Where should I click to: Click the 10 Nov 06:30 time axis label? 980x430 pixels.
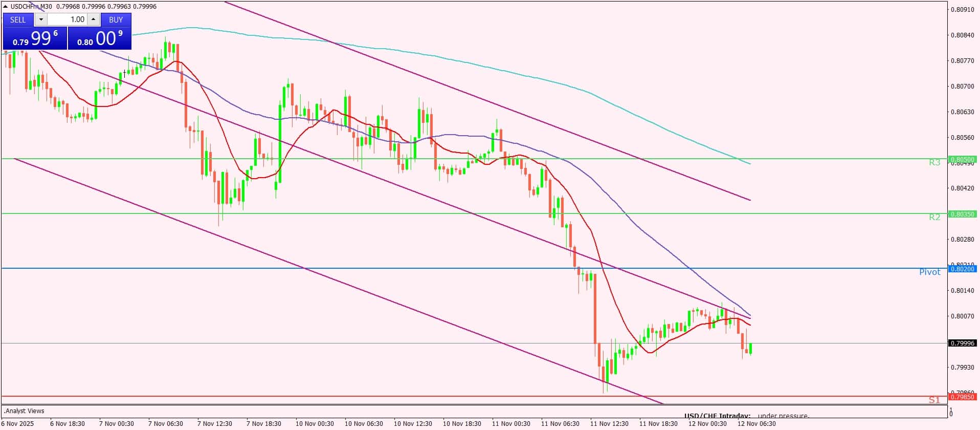pos(364,424)
